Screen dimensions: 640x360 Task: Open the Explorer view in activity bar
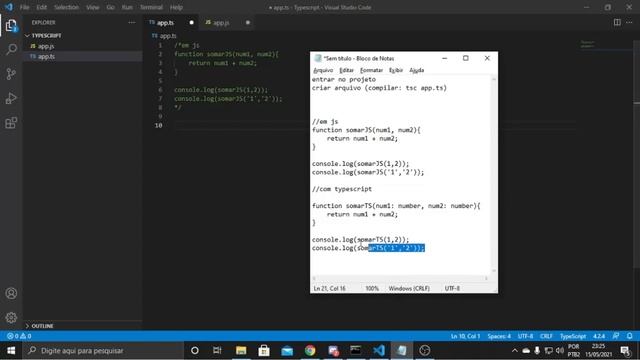(11, 26)
